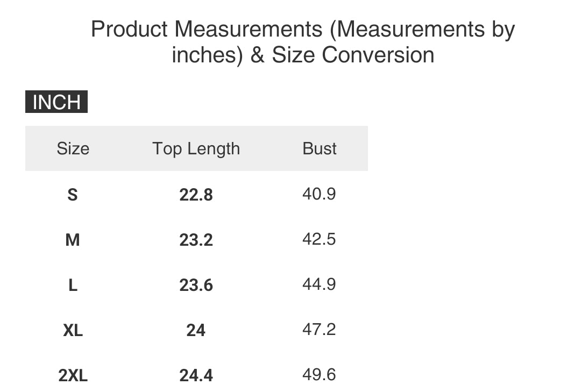Click the 47.2 bust value
This screenshot has height=392, width=581.
[319, 330]
